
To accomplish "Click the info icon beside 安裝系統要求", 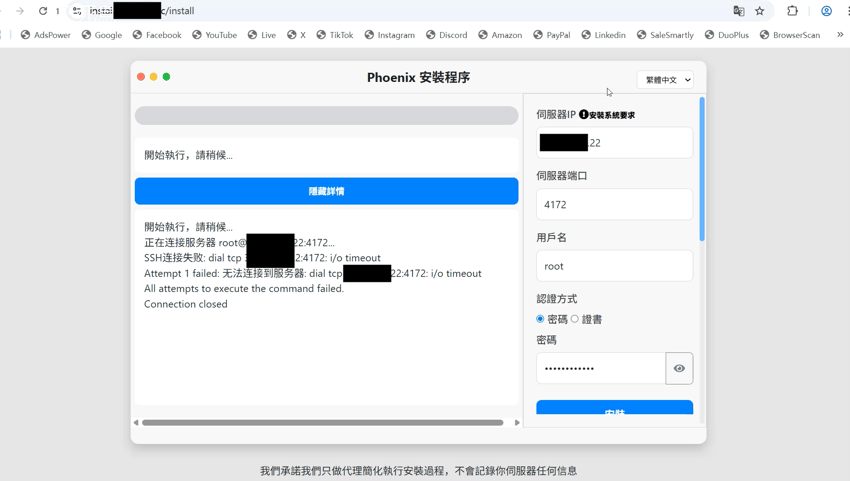I will pos(583,114).
